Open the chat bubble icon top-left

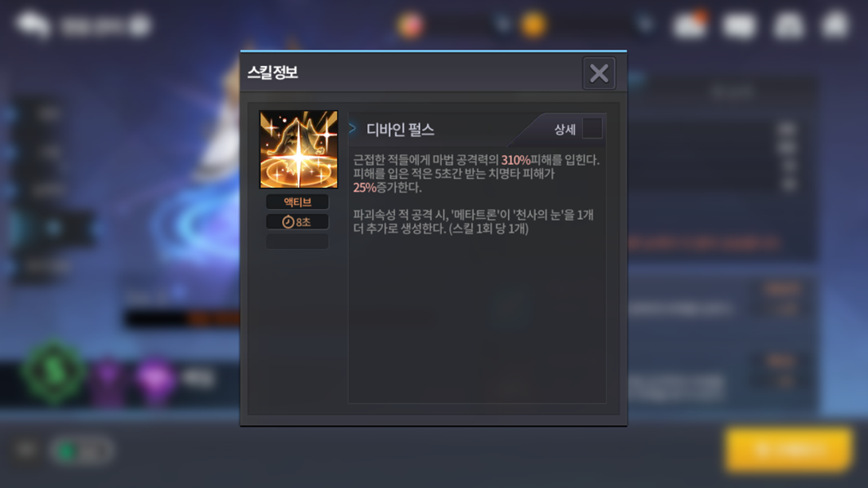[33, 25]
